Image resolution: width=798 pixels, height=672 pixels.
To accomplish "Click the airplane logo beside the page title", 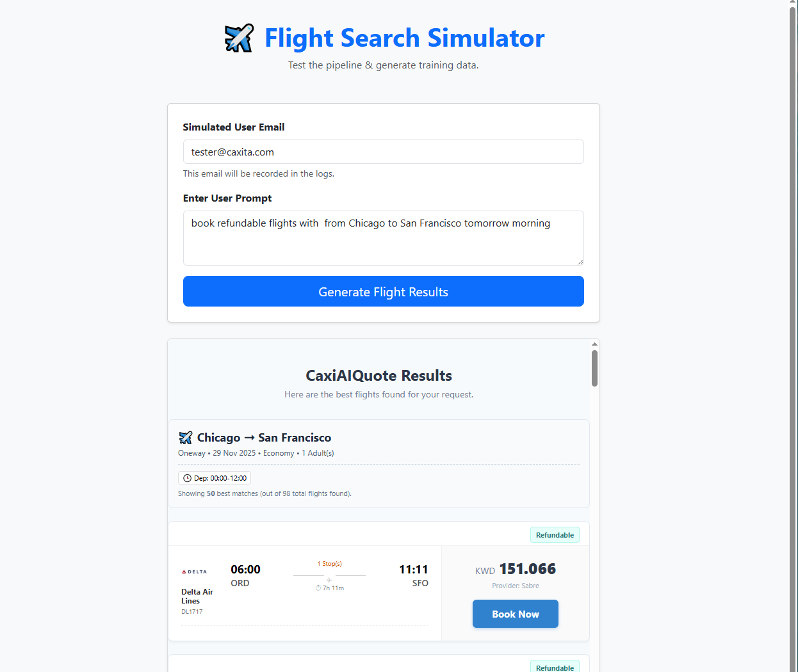I will (239, 38).
